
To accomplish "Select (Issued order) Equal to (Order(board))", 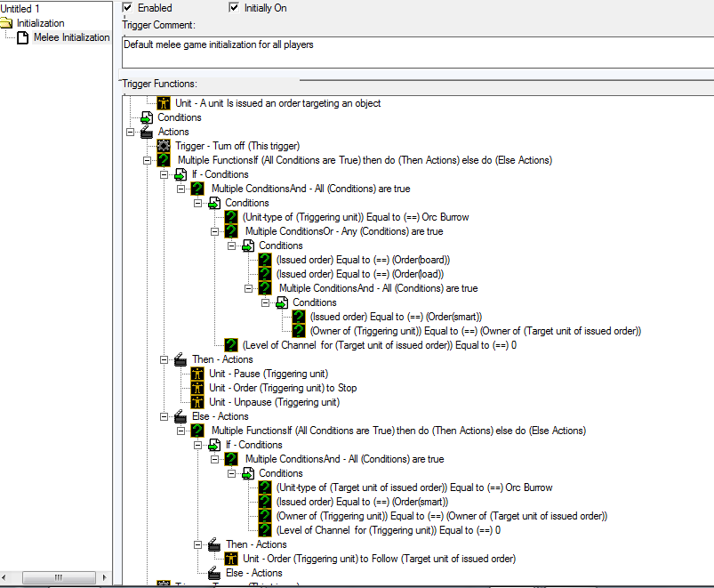I will (x=363, y=260).
